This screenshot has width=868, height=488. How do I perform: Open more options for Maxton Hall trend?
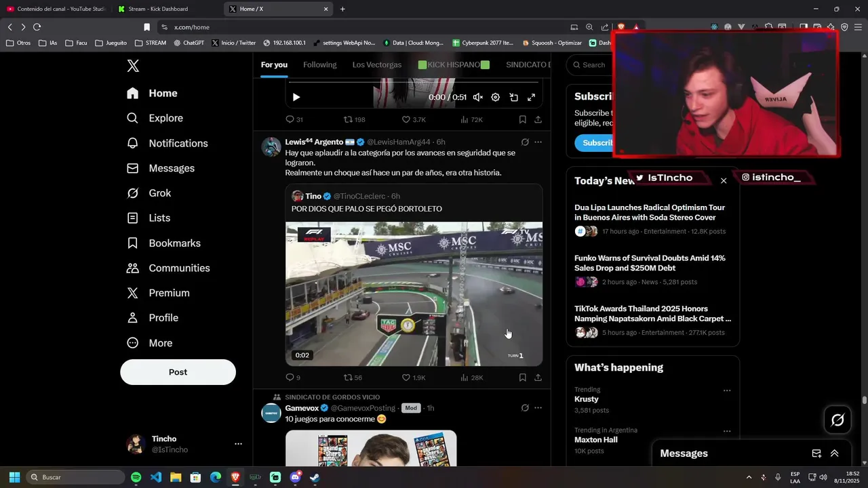727,431
